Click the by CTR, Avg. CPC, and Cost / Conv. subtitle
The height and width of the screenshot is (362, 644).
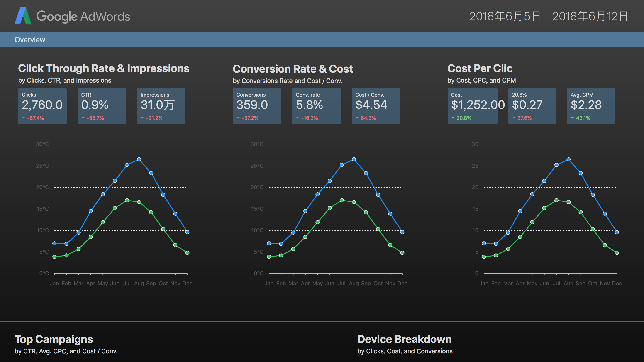(x=66, y=351)
